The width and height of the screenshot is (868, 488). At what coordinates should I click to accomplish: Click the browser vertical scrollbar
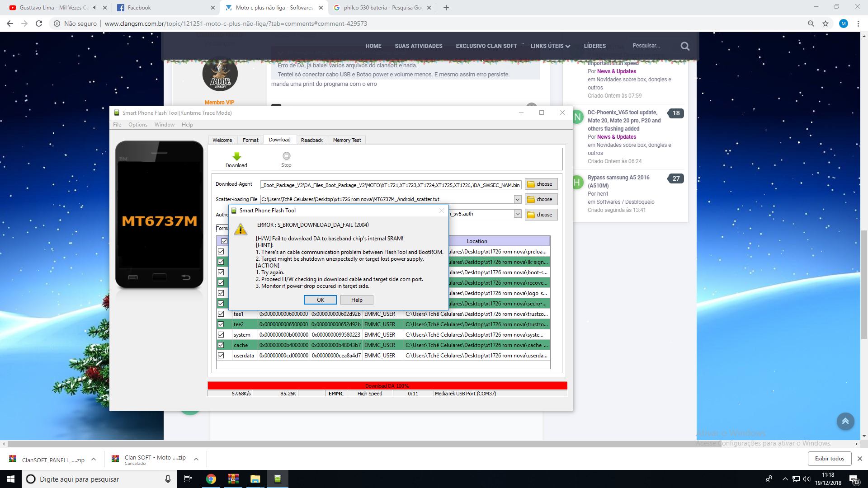click(864, 285)
